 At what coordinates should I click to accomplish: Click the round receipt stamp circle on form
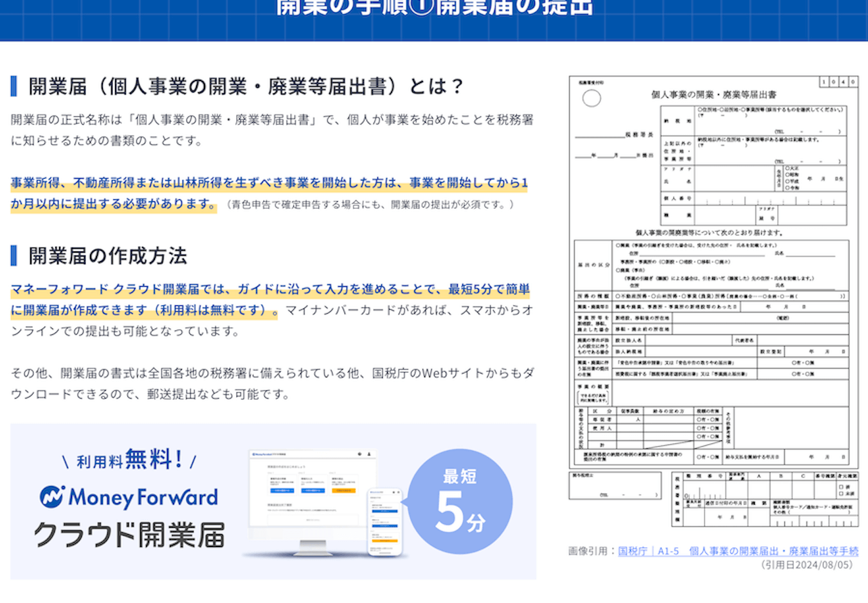tap(592, 98)
